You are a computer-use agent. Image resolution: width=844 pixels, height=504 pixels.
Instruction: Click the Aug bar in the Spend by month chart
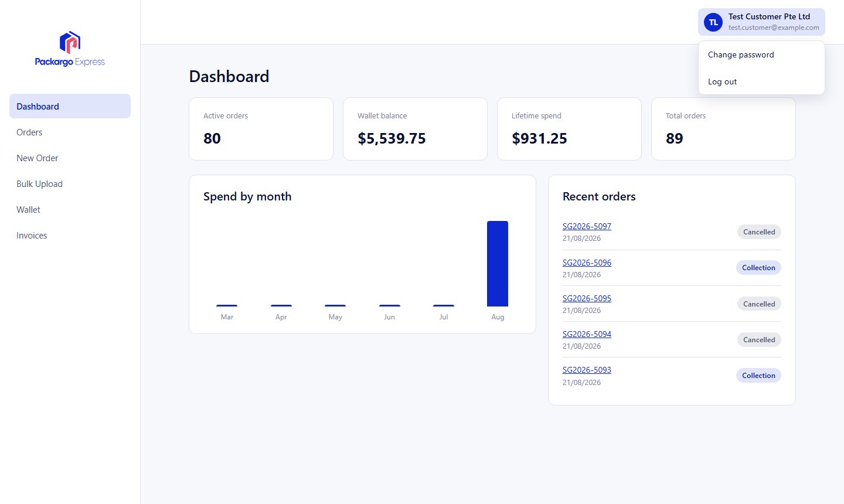click(498, 264)
